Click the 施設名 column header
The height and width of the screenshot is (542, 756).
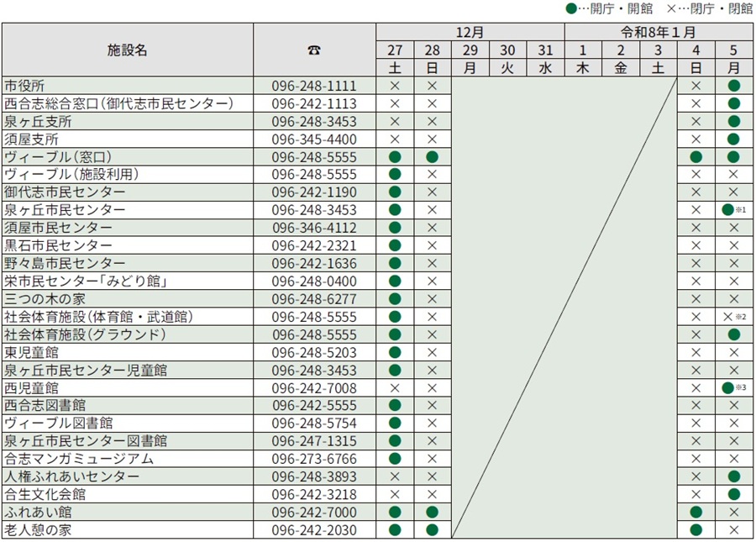(128, 50)
